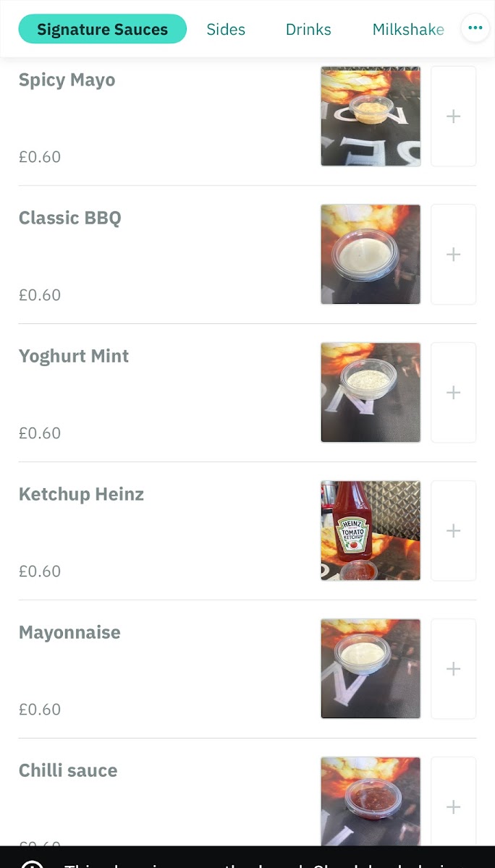Add Yoghurt Mint with plus button
Viewport: 495px width, 868px height.
tap(453, 393)
